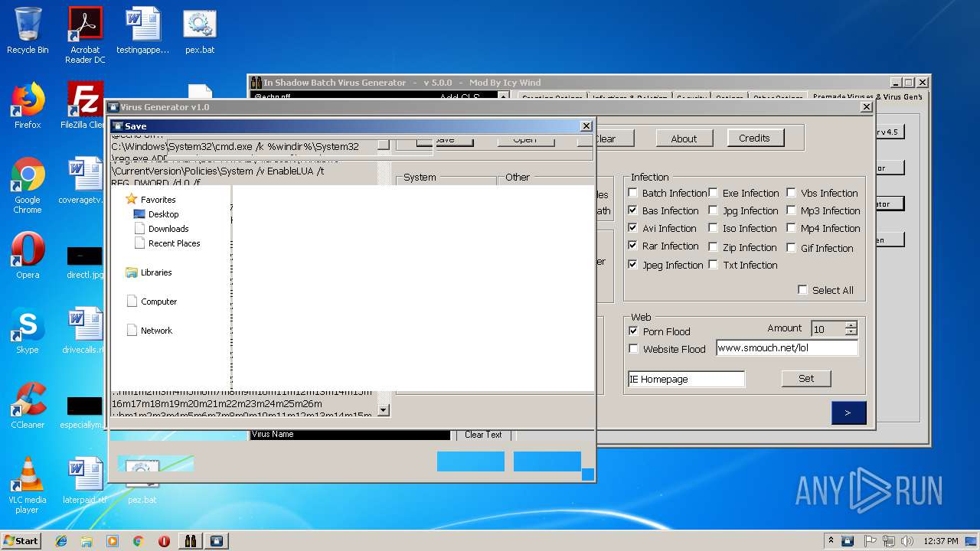Screen dimensions: 980x551
Task: Click the IE Homepage text field
Action: pyautogui.click(x=686, y=379)
